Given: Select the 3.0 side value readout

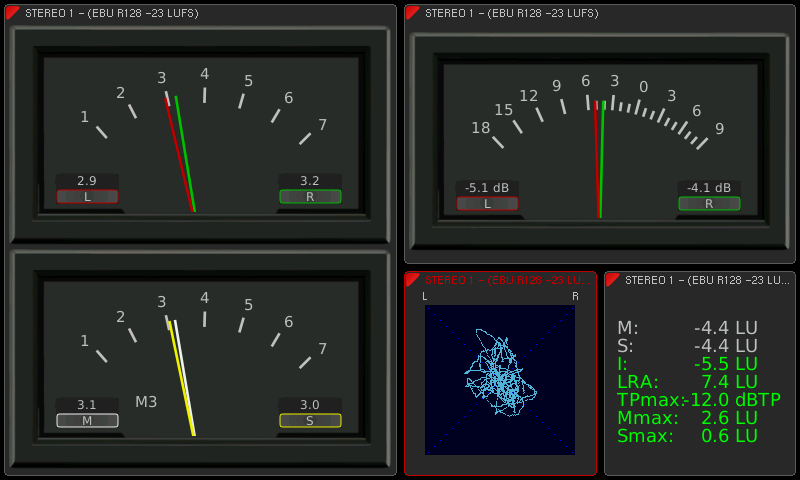Looking at the screenshot, I should (310, 405).
